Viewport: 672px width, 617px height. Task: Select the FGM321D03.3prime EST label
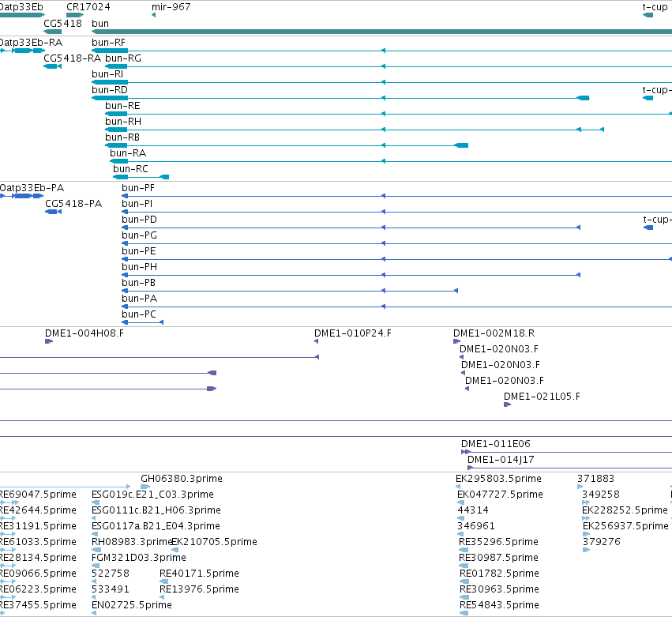(x=139, y=558)
